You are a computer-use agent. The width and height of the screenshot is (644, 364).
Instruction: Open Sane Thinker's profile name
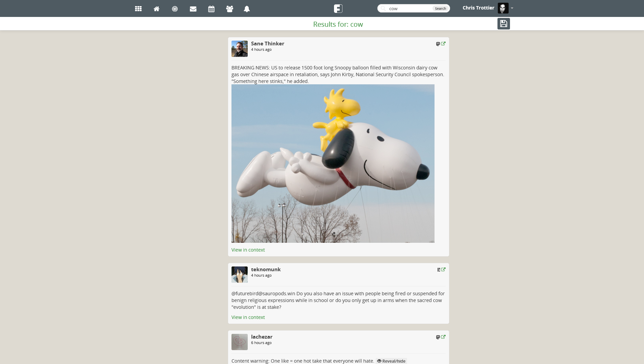[x=267, y=43]
